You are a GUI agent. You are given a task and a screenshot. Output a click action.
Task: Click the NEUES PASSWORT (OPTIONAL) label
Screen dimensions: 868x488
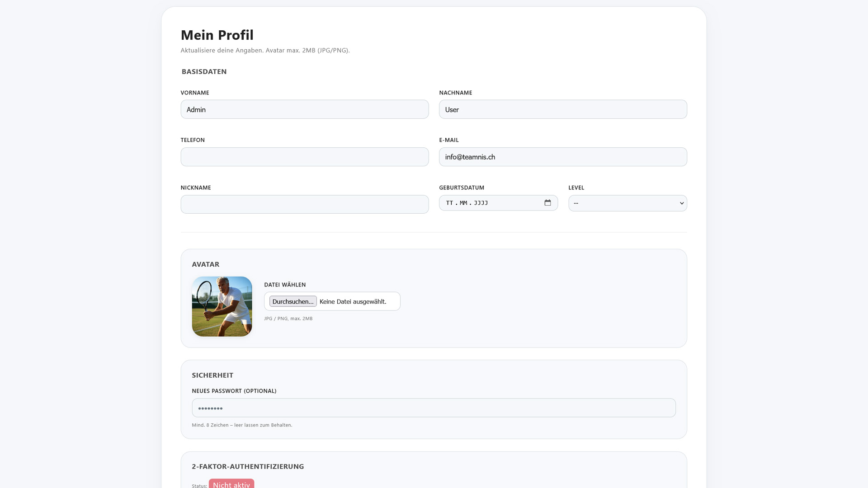click(234, 391)
